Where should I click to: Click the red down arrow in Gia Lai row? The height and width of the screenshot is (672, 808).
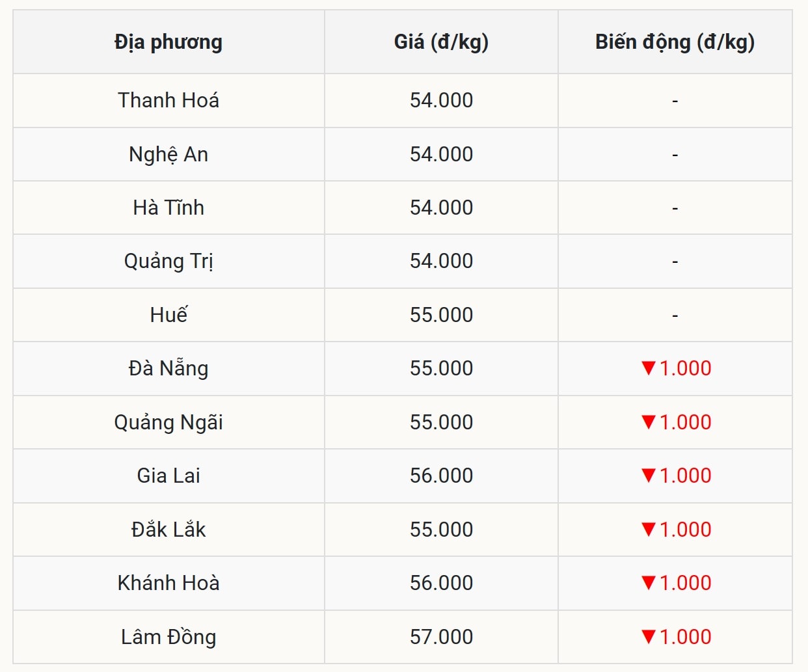[x=648, y=476]
